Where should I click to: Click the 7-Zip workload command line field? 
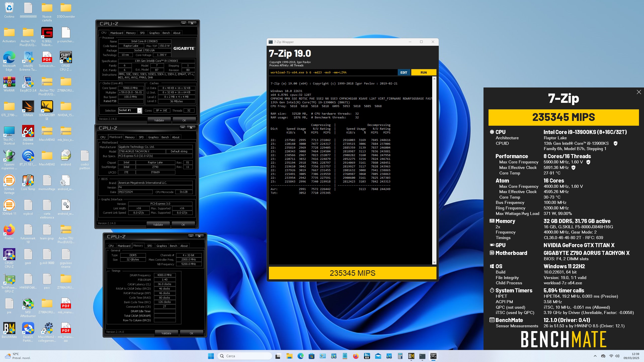coord(333,72)
